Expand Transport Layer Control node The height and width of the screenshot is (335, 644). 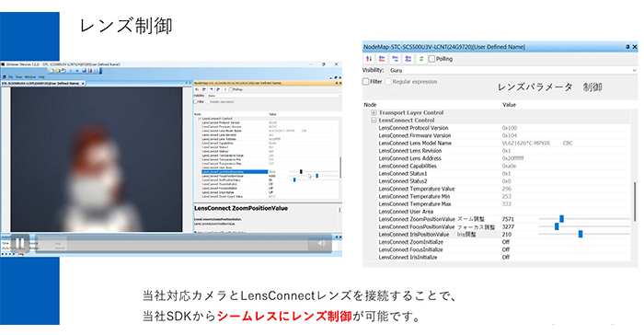pos(374,112)
